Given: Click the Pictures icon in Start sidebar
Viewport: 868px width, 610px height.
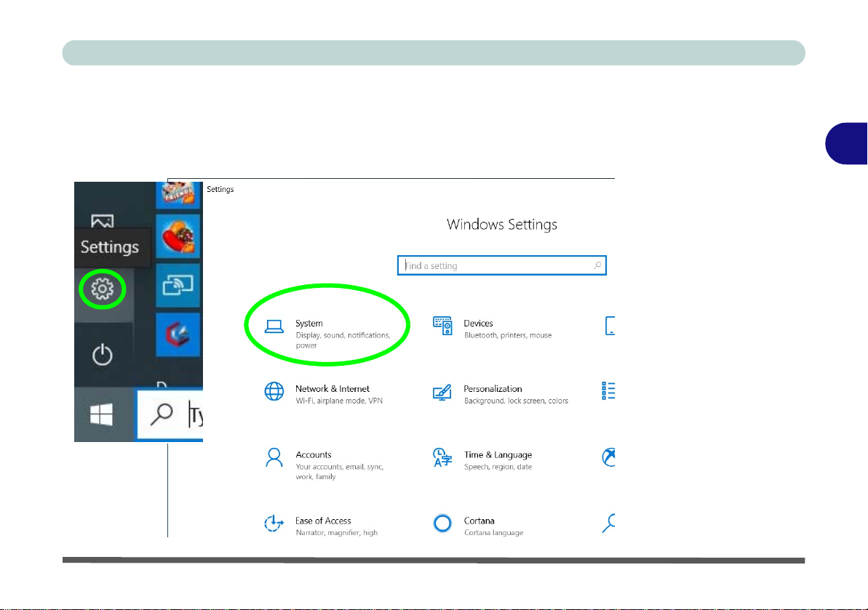Looking at the screenshot, I should tap(103, 221).
